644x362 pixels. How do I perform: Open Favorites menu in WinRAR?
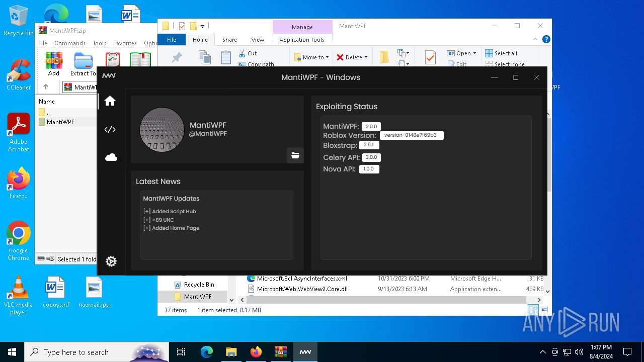(125, 43)
